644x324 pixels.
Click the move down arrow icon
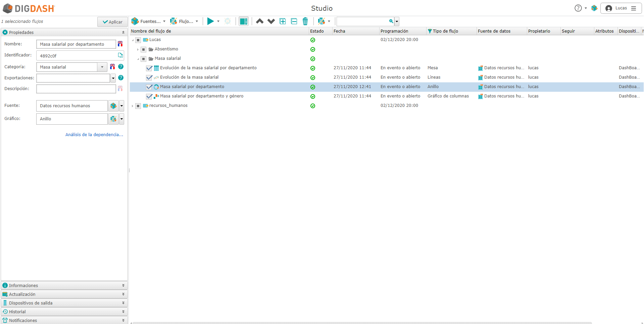271,22
